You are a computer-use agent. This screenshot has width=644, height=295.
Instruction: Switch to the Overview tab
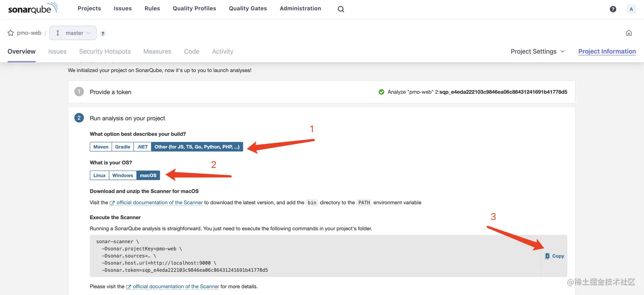(x=22, y=51)
